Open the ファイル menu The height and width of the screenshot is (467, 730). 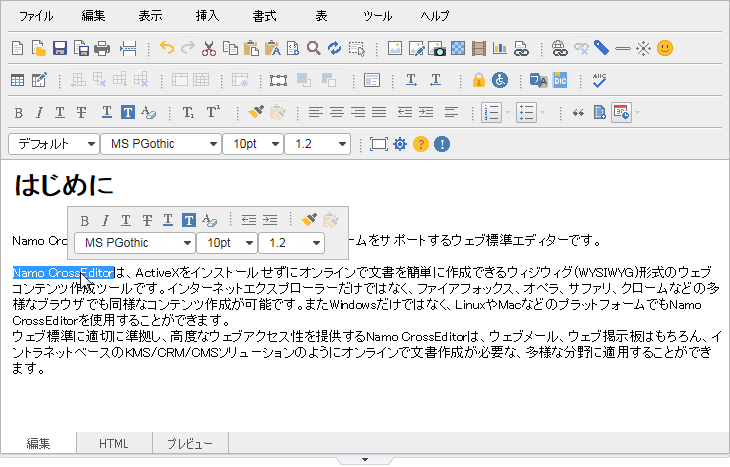point(36,16)
